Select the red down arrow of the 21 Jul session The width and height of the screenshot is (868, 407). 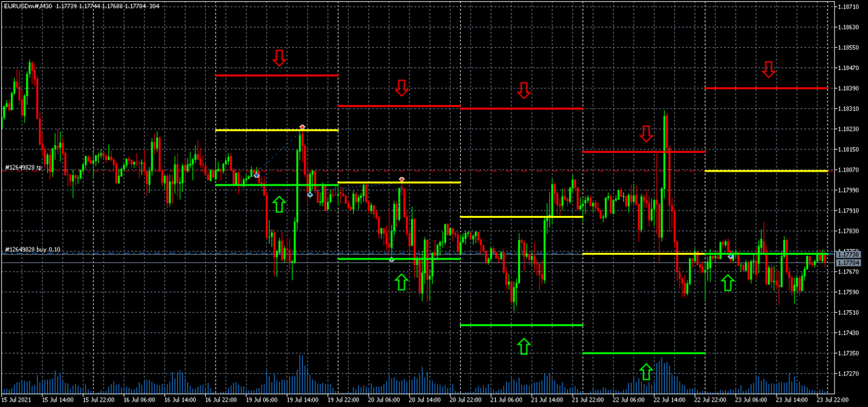[x=524, y=90]
